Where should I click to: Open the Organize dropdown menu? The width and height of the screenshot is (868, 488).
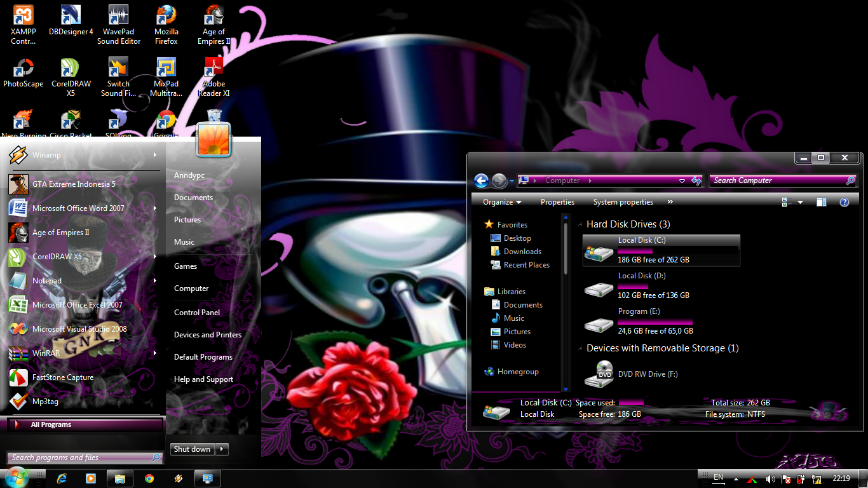click(502, 202)
